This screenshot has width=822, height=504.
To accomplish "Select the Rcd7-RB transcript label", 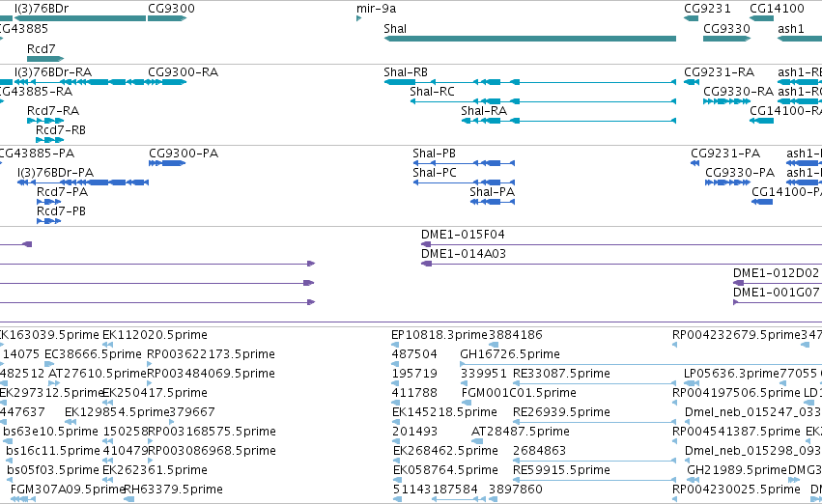I will tap(60, 130).
